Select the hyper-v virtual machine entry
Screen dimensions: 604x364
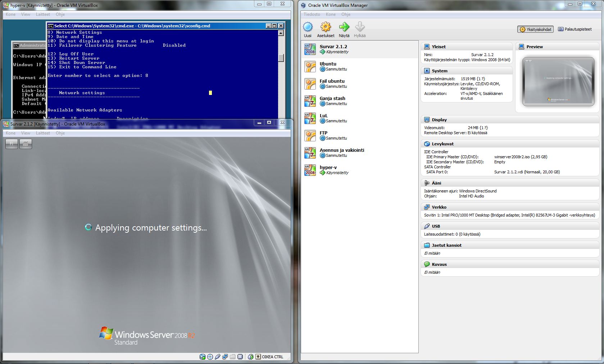(328, 170)
